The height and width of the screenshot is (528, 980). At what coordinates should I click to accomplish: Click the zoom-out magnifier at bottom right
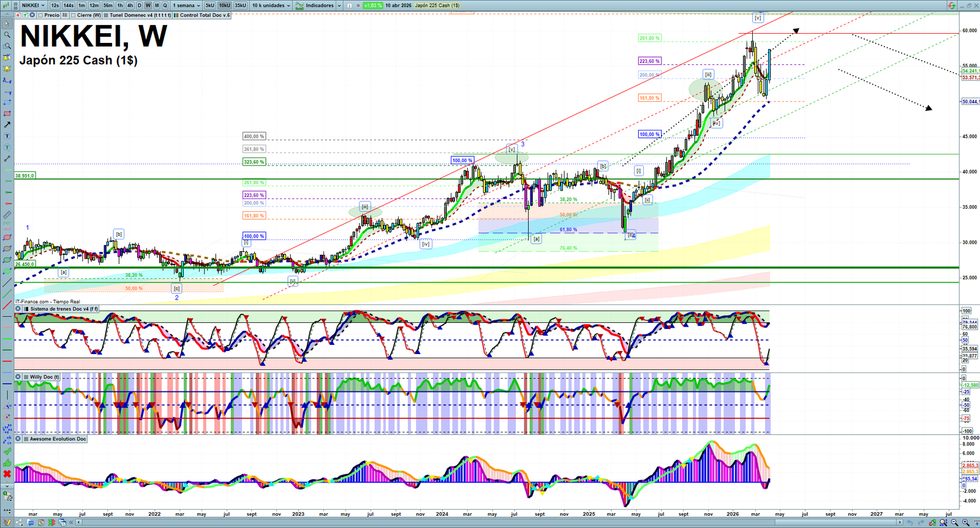[955, 522]
